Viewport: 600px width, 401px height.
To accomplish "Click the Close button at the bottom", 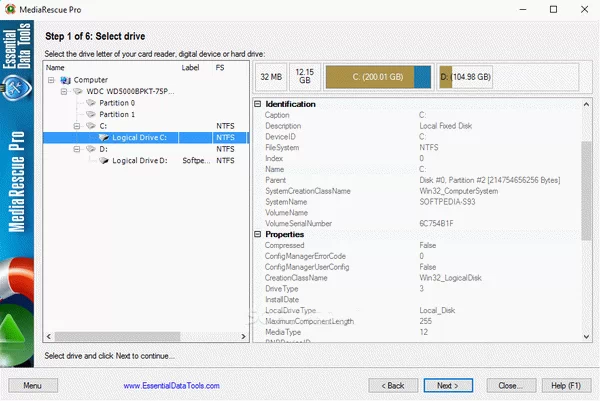I will point(511,385).
